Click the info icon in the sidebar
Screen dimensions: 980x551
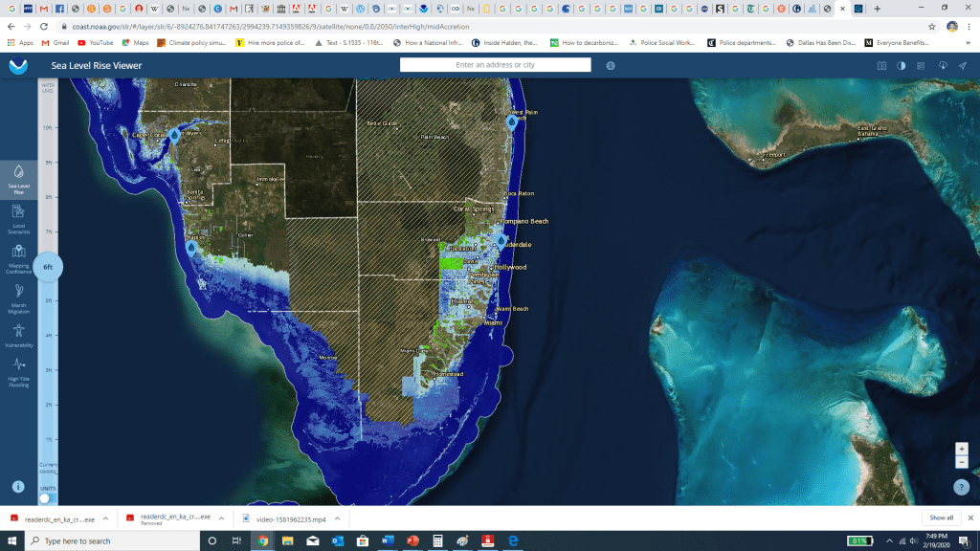(18, 486)
